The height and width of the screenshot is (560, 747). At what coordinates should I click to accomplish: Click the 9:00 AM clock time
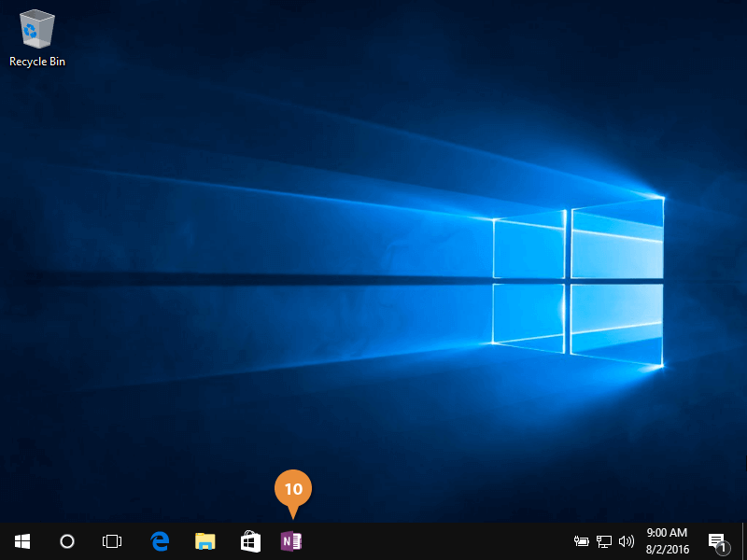pyautogui.click(x=666, y=533)
